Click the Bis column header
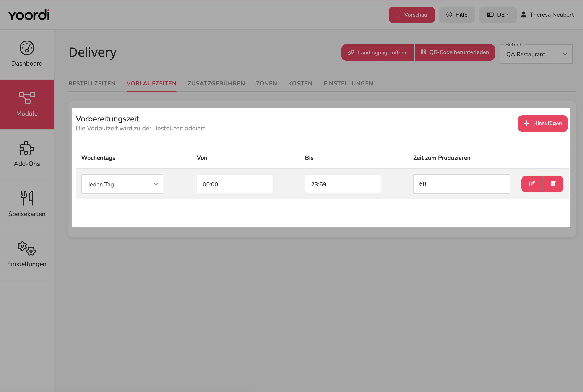This screenshot has width=583, height=392. click(309, 158)
